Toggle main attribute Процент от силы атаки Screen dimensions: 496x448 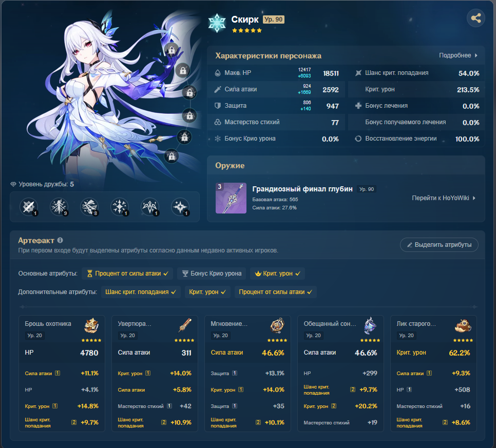pyautogui.click(x=127, y=274)
